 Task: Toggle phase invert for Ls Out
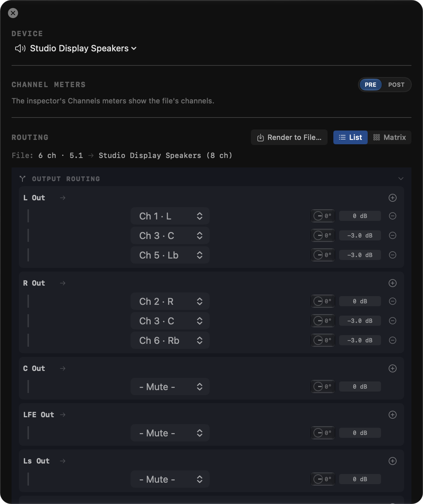click(323, 479)
